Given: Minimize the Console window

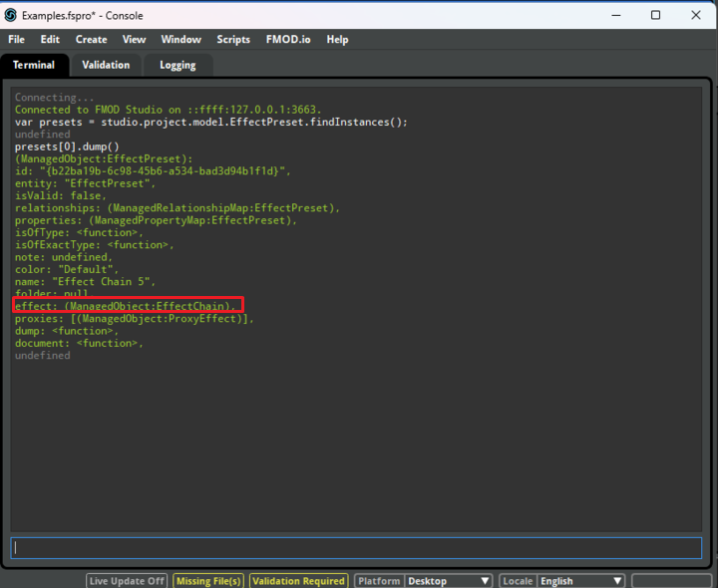Looking at the screenshot, I should 616,15.
